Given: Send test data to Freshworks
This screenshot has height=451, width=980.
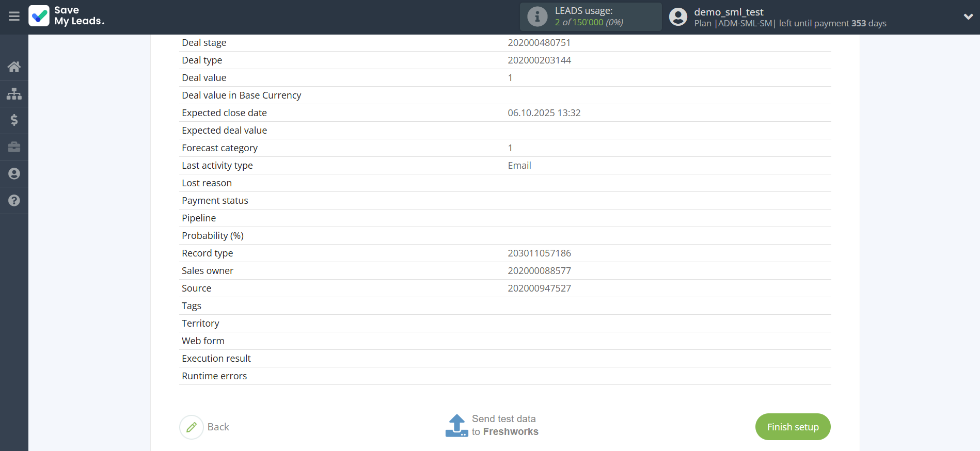Looking at the screenshot, I should 504,425.
